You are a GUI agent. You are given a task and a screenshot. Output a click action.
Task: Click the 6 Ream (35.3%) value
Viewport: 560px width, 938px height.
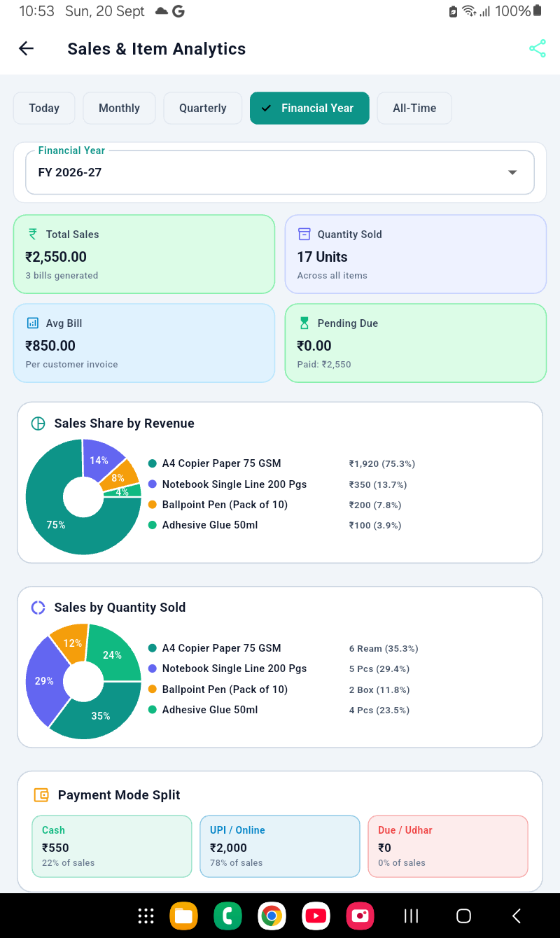(384, 649)
